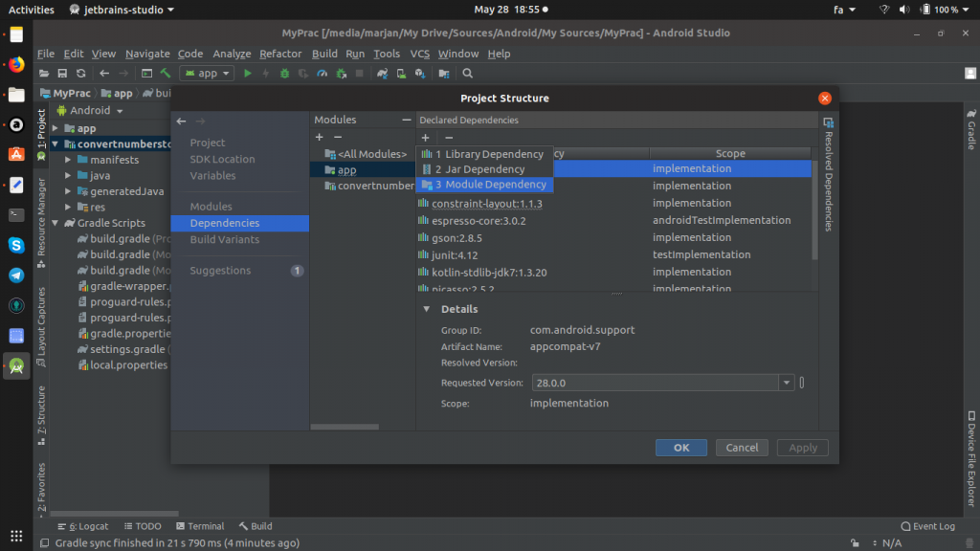Click the Sync Project with Gradle icon
The width and height of the screenshot is (980, 551).
point(383,74)
